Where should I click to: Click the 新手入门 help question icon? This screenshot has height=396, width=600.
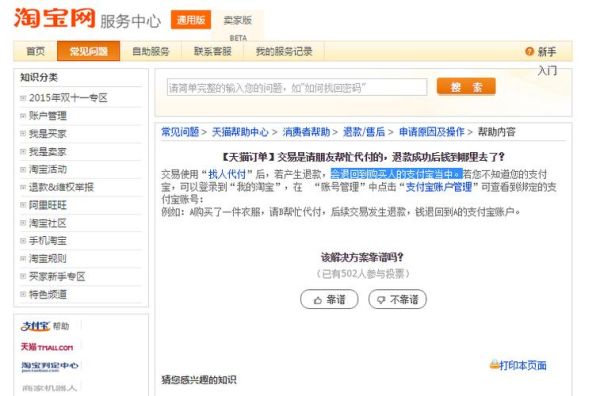coord(529,51)
